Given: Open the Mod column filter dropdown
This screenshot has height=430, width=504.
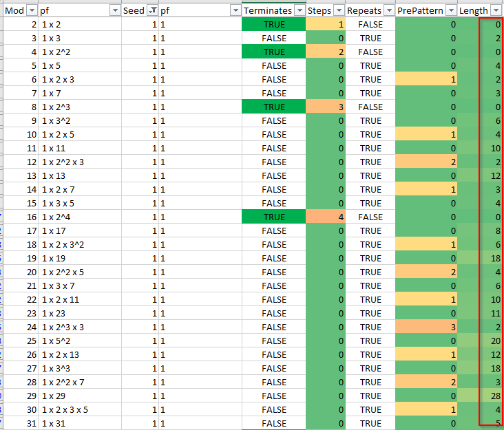Looking at the screenshot, I should (32, 10).
